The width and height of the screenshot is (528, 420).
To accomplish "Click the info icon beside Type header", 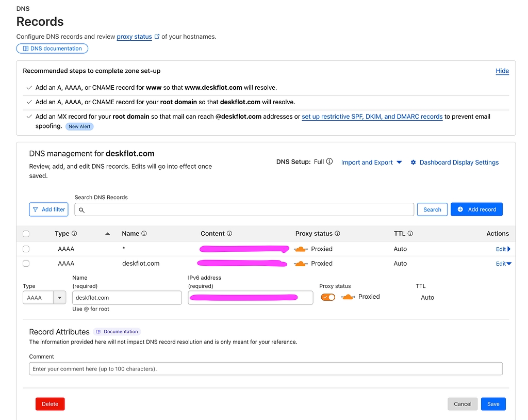I will pos(74,233).
